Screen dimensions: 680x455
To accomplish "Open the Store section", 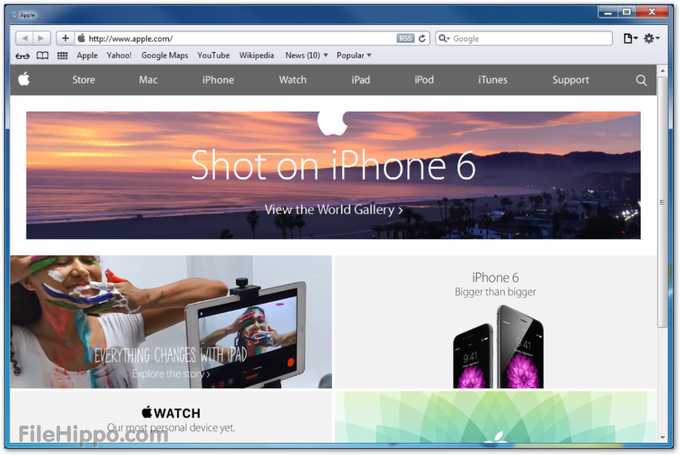I will click(x=84, y=80).
